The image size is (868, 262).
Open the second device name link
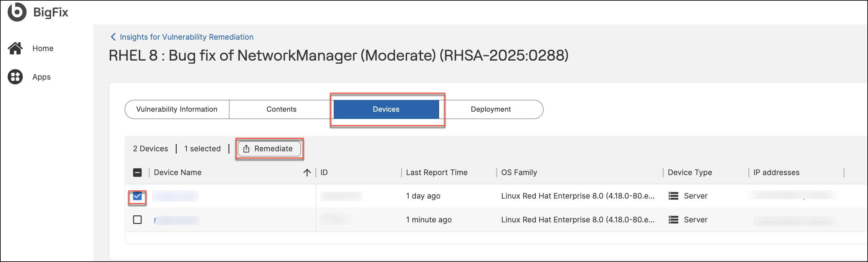pos(175,220)
